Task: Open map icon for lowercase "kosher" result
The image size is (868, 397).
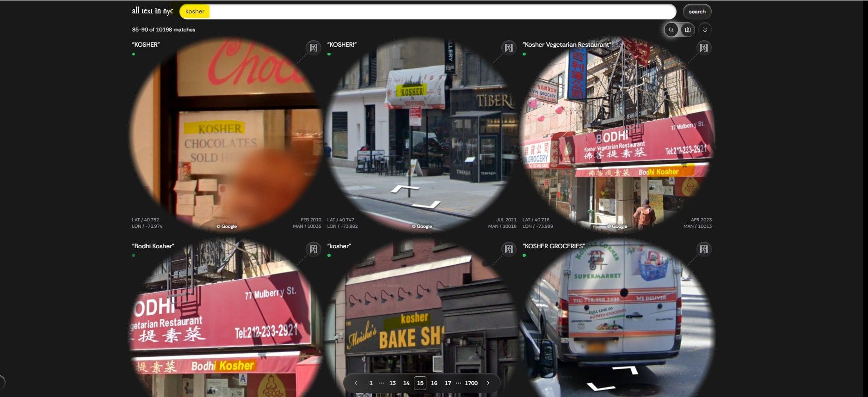Action: pos(509,249)
